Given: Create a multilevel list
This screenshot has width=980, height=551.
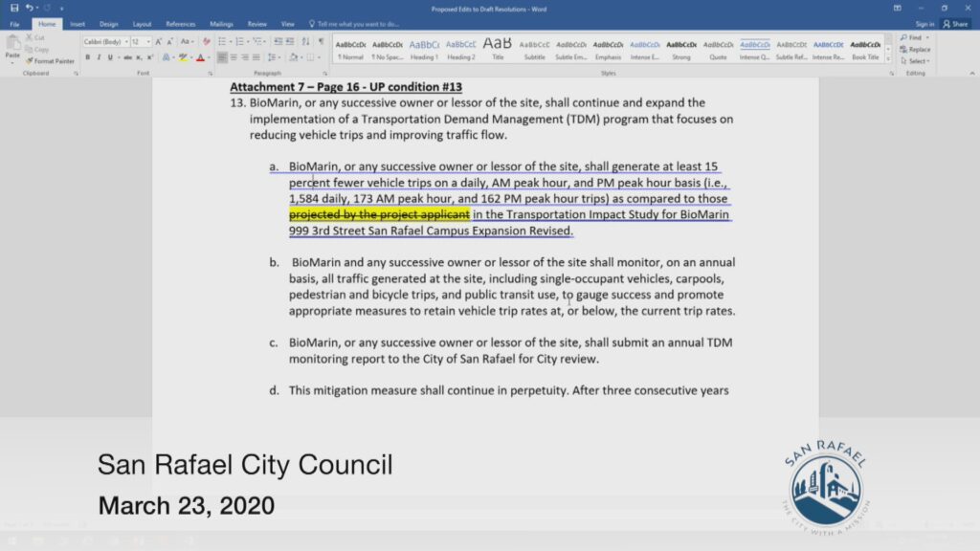Looking at the screenshot, I should (x=258, y=42).
